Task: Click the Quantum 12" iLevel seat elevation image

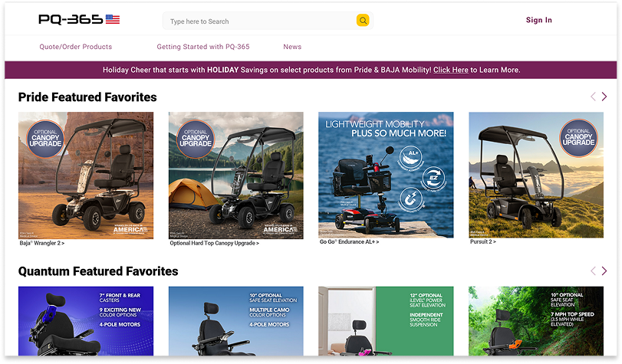Action: pos(386,321)
